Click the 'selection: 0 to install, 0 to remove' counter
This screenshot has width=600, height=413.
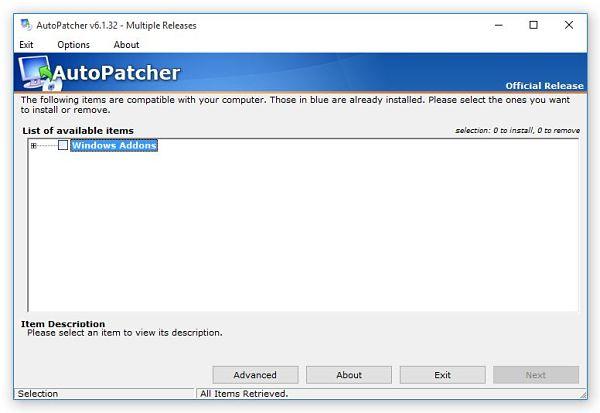517,131
